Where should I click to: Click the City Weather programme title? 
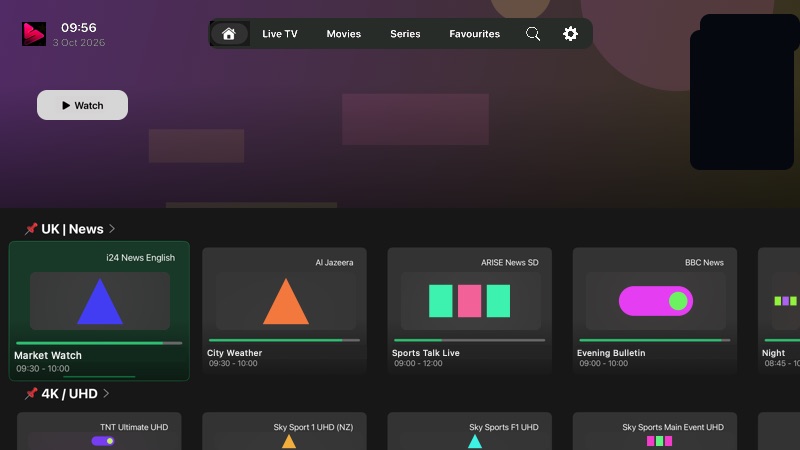235,353
